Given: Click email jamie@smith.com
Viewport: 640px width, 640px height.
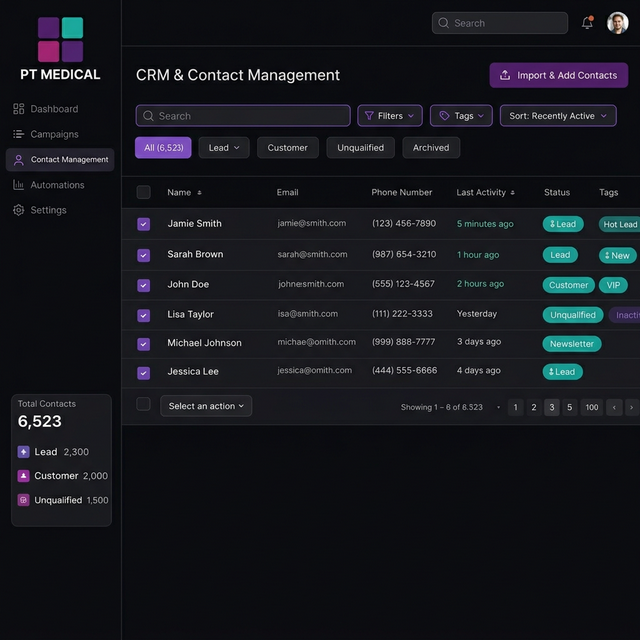Looking at the screenshot, I should [312, 223].
